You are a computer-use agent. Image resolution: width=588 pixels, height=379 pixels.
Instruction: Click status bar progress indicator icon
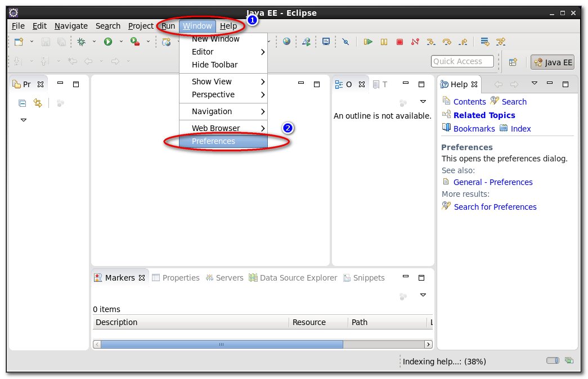coord(553,360)
